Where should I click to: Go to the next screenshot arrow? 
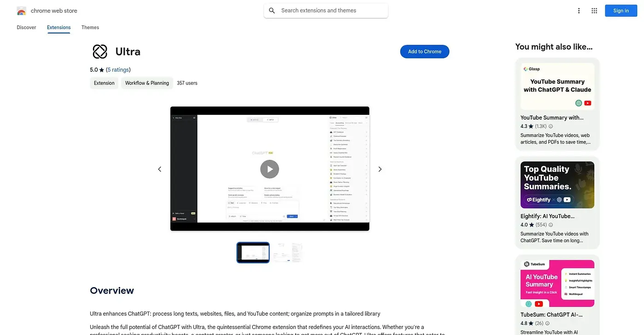click(x=380, y=169)
